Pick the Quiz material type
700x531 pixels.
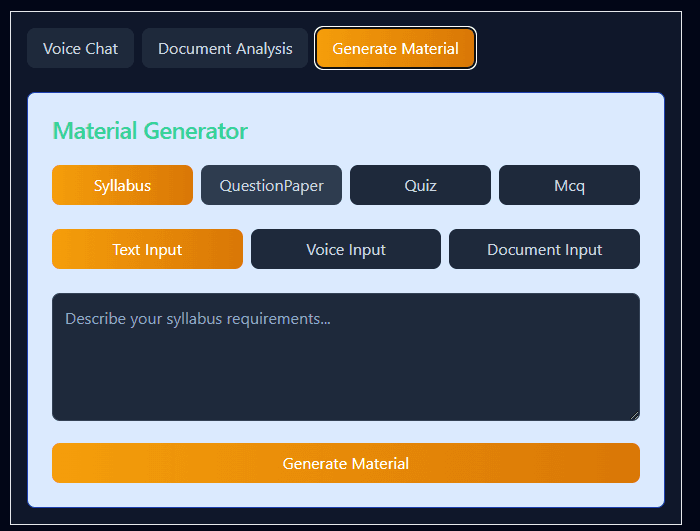[x=420, y=185]
